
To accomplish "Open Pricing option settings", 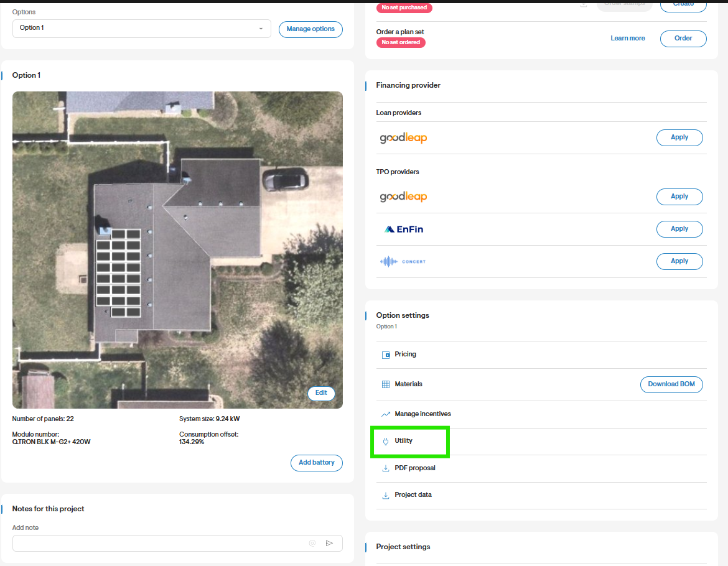I will click(x=541, y=355).
